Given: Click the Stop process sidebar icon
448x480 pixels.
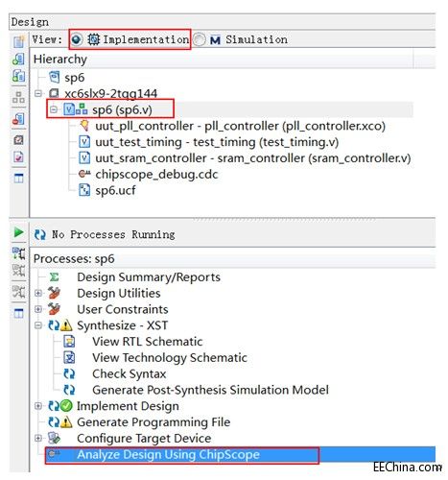Looking at the screenshot, I should (18, 292).
